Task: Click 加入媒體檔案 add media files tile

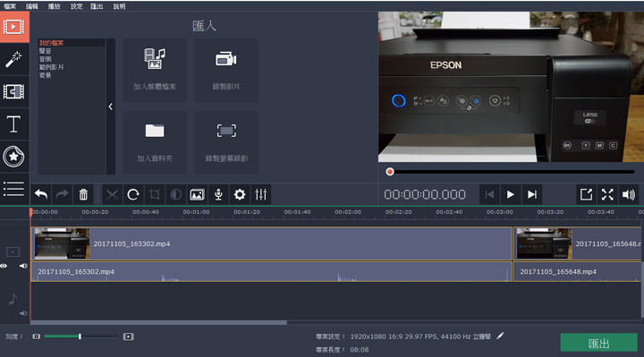Action: click(155, 71)
